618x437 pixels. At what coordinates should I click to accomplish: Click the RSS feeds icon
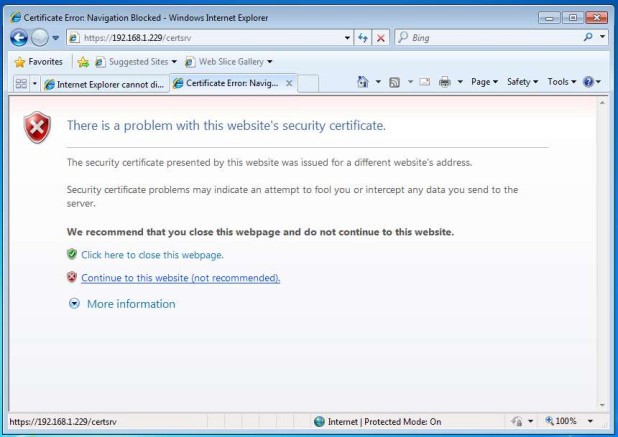click(x=395, y=82)
